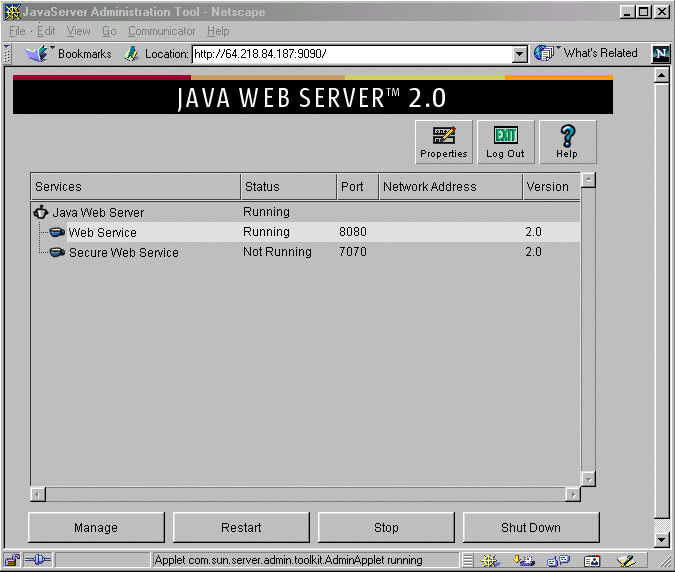Image resolution: width=675 pixels, height=572 pixels.
Task: Select the Secure Web Service row
Action: coord(305,252)
